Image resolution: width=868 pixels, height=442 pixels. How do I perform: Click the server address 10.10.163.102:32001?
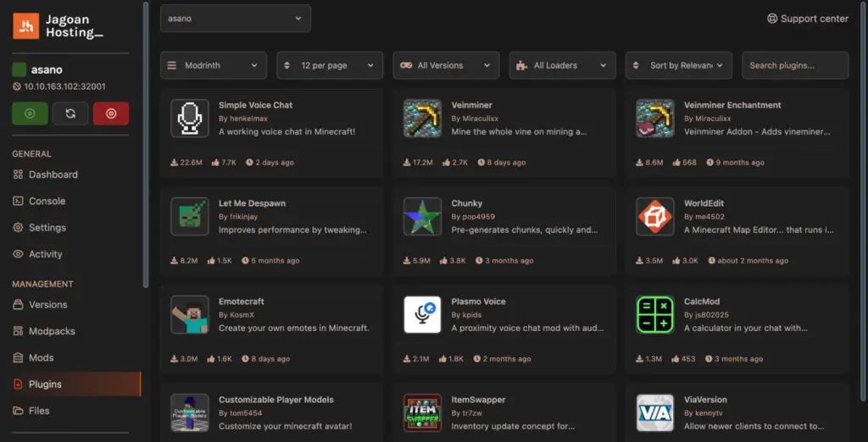pos(64,86)
